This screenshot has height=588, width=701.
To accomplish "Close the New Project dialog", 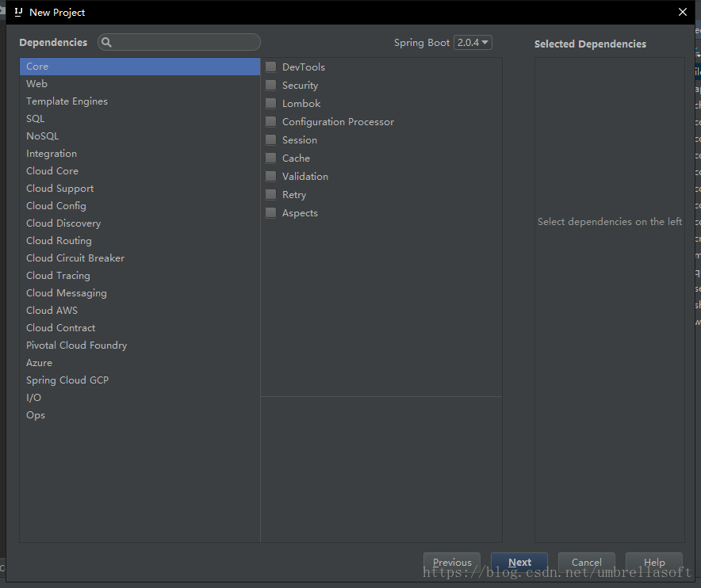I will point(682,12).
